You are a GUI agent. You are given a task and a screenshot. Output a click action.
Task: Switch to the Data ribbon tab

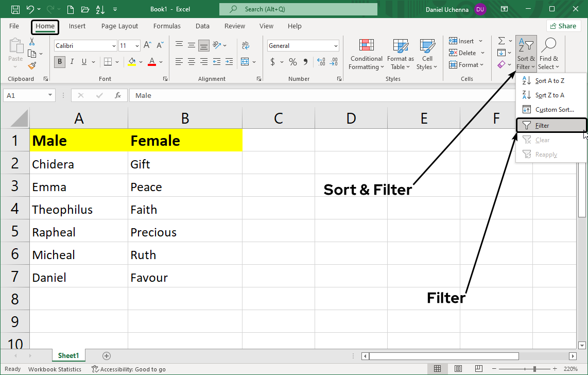pos(202,26)
